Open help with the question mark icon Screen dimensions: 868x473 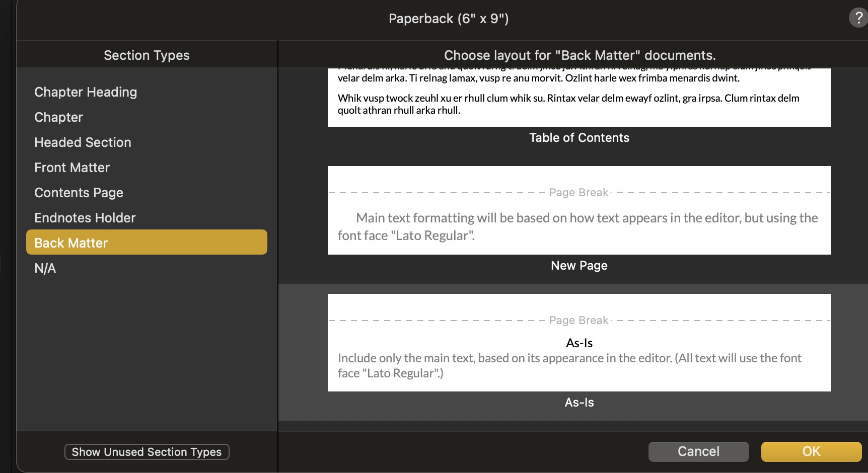pos(858,18)
